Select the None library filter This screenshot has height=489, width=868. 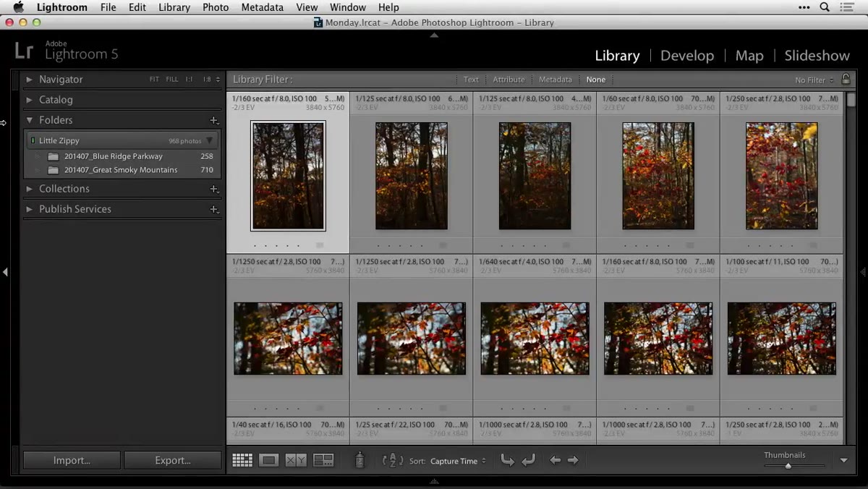click(x=596, y=80)
